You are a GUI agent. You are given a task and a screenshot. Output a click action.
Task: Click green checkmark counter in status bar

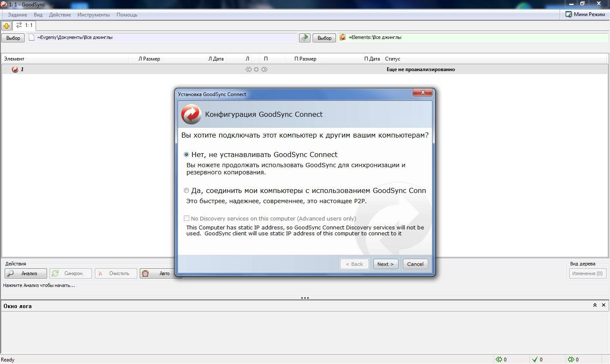click(535, 359)
